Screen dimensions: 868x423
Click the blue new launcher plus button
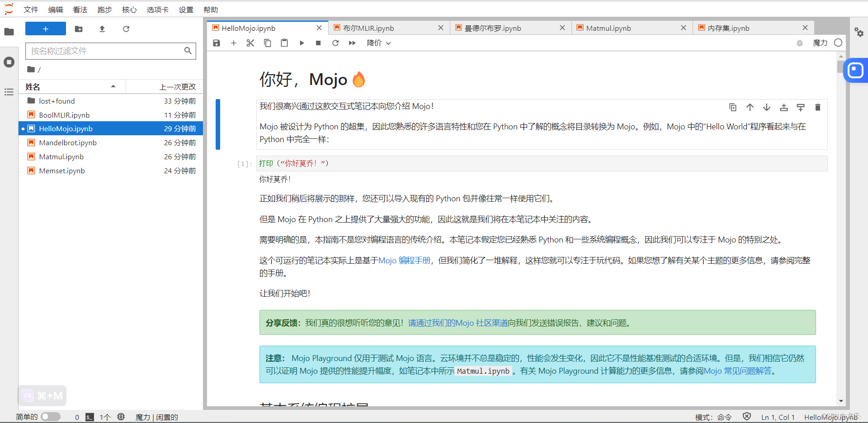(x=46, y=29)
